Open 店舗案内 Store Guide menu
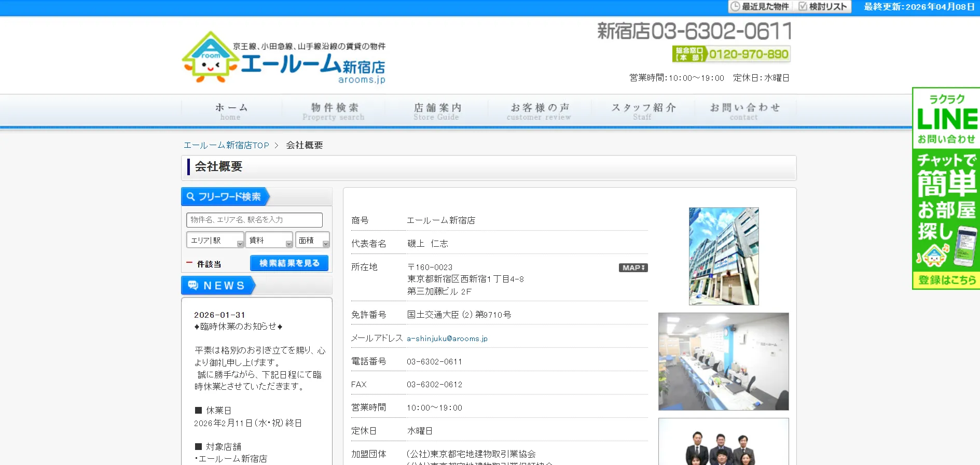Screen dimensions: 980x465 (437, 111)
